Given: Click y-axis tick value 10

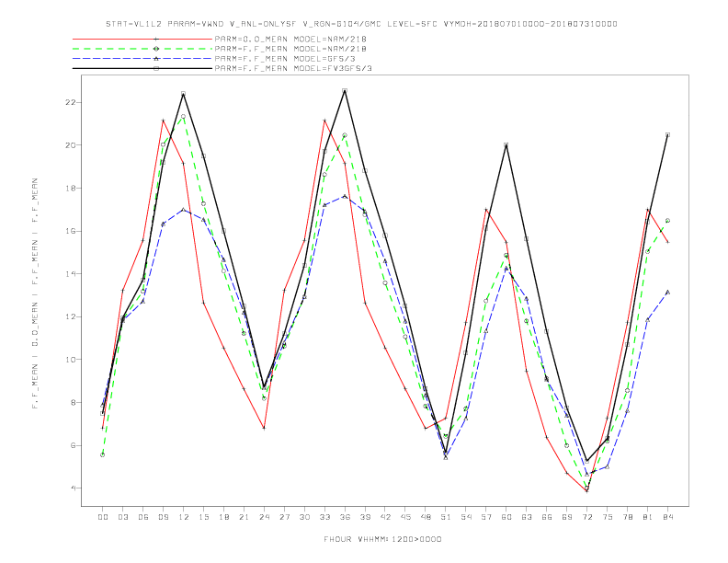Looking at the screenshot, I should point(70,360).
